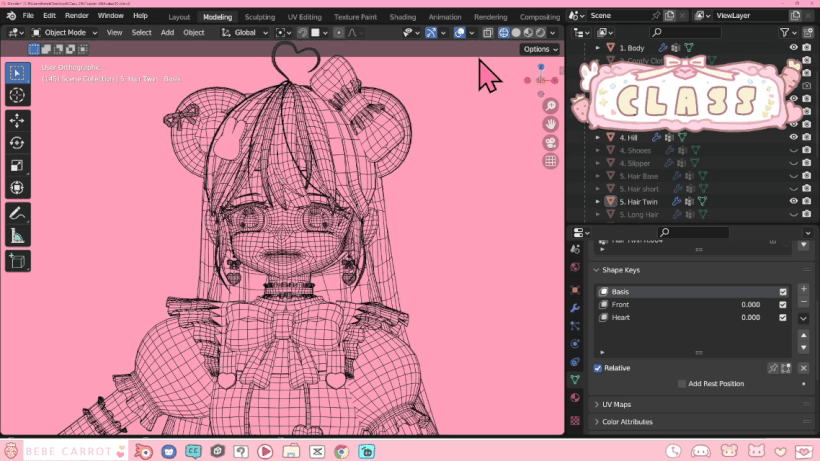Add a new shape key with plus button

pyautogui.click(x=803, y=288)
